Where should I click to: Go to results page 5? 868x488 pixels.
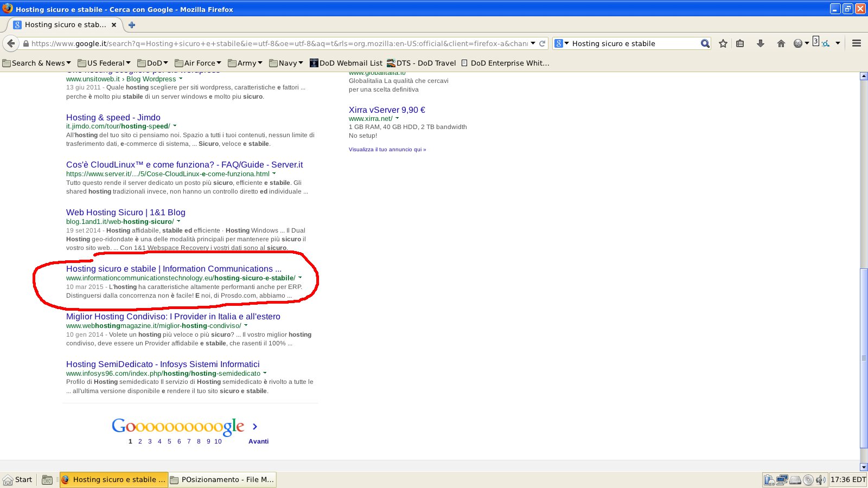[x=169, y=441]
